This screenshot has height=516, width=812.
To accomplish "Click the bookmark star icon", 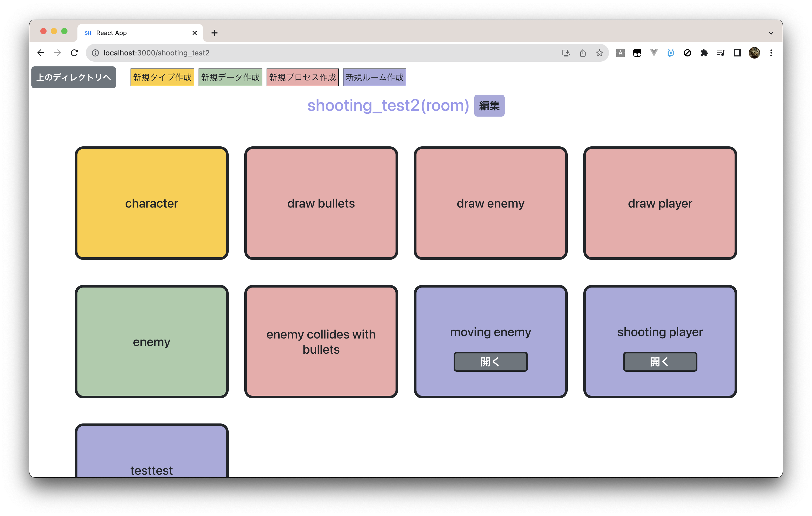I will click(599, 53).
